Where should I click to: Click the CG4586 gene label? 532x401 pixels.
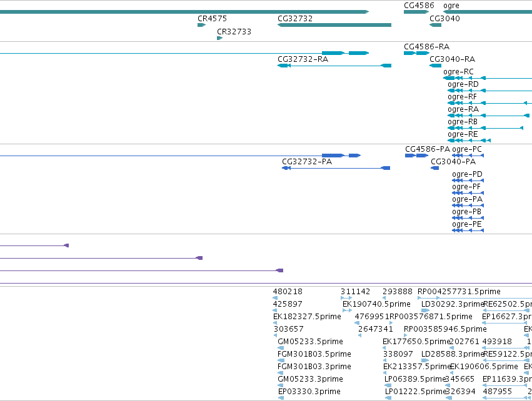[419, 6]
